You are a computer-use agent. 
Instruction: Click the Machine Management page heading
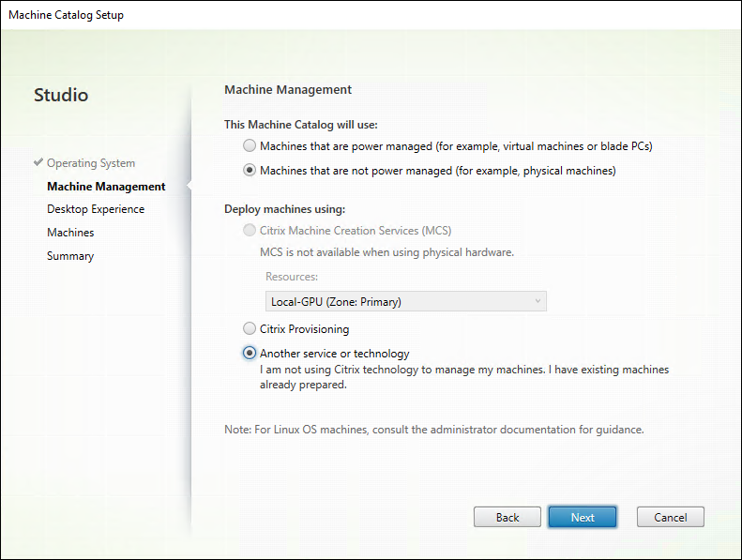288,90
